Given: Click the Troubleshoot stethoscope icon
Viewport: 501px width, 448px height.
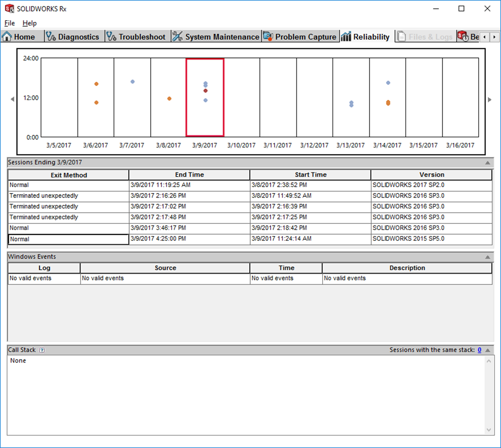Looking at the screenshot, I should (111, 37).
